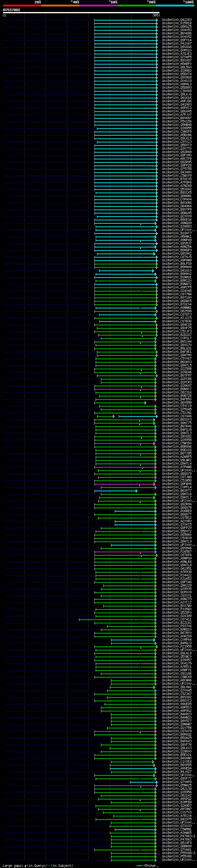Open hit UniRef100_Q42138

177,789
